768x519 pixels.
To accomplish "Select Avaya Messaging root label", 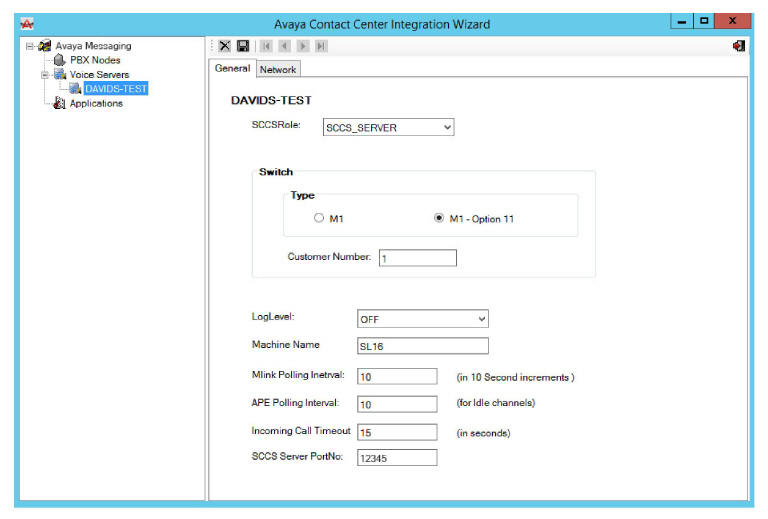I will (x=93, y=46).
